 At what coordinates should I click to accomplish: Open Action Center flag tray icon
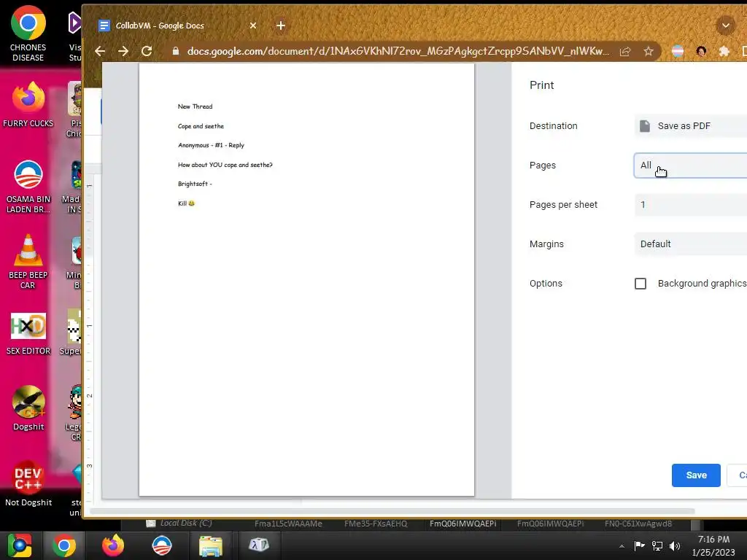coord(639,545)
